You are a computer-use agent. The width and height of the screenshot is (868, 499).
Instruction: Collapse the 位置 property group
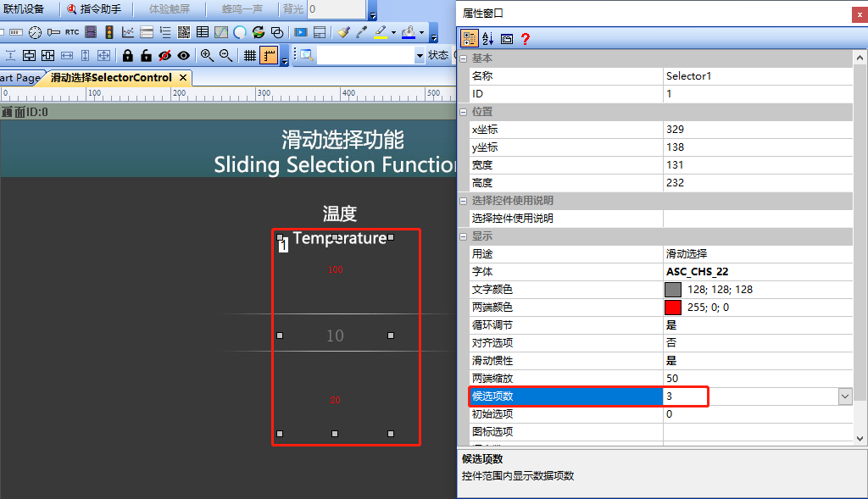pyautogui.click(x=464, y=112)
